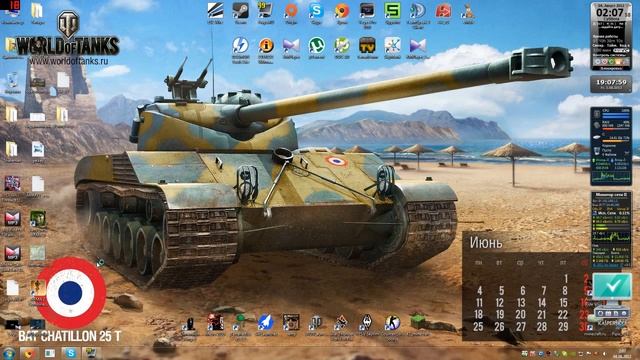Open the browser icon next to Start
The height and width of the screenshot is (360, 640).
coord(29,353)
